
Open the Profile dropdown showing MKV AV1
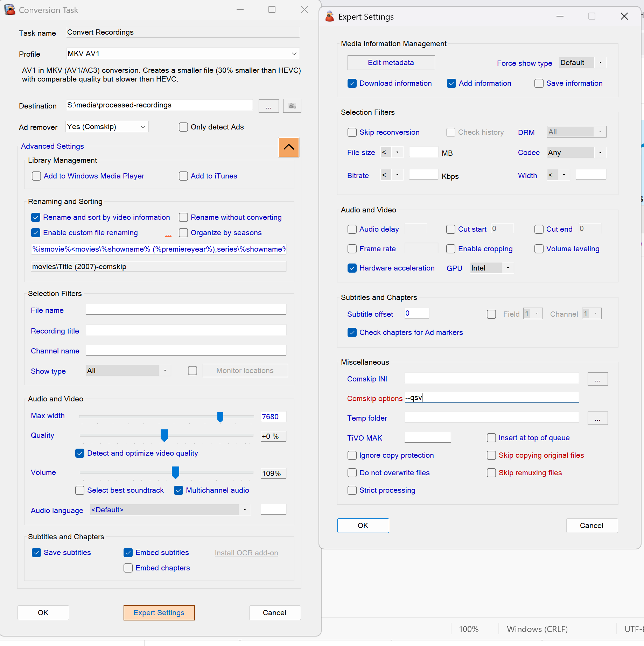click(294, 54)
